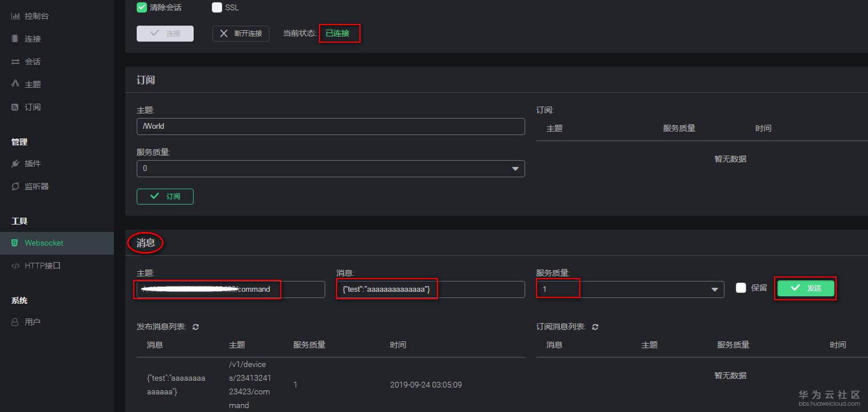Click the 消息 header in 订阅消息列表 table

click(x=554, y=345)
